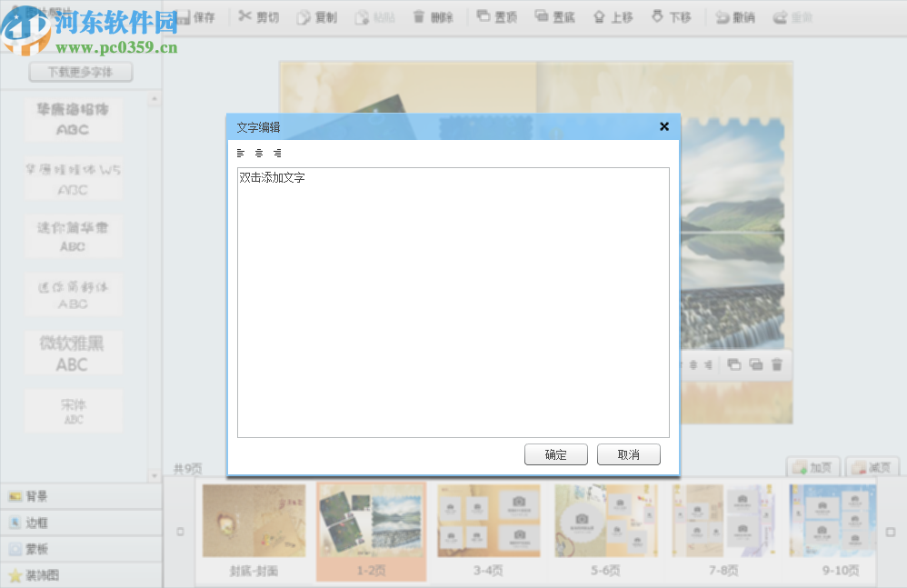This screenshot has width=907, height=588.
Task: Click the Copy (复制) icon
Action: pyautogui.click(x=316, y=16)
